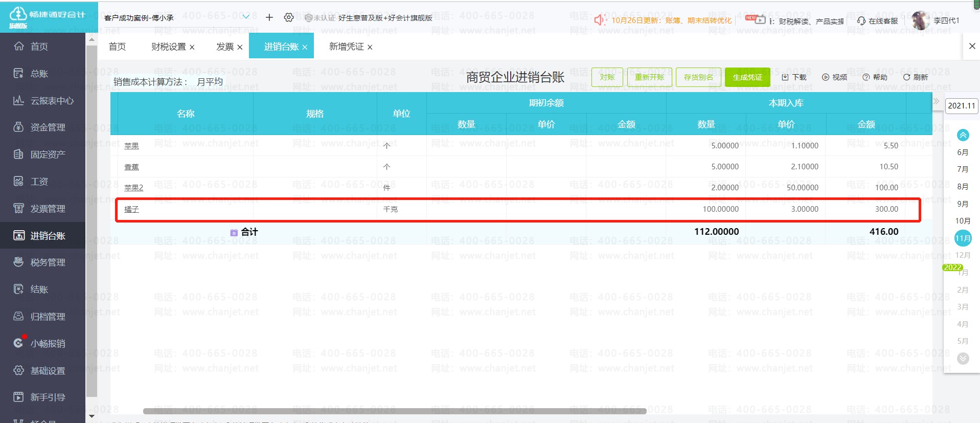
Task: Click the green 生成凭证 button
Action: click(x=747, y=77)
